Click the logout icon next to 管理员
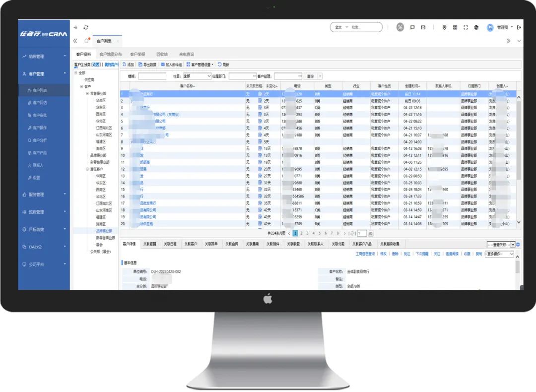 point(519,27)
